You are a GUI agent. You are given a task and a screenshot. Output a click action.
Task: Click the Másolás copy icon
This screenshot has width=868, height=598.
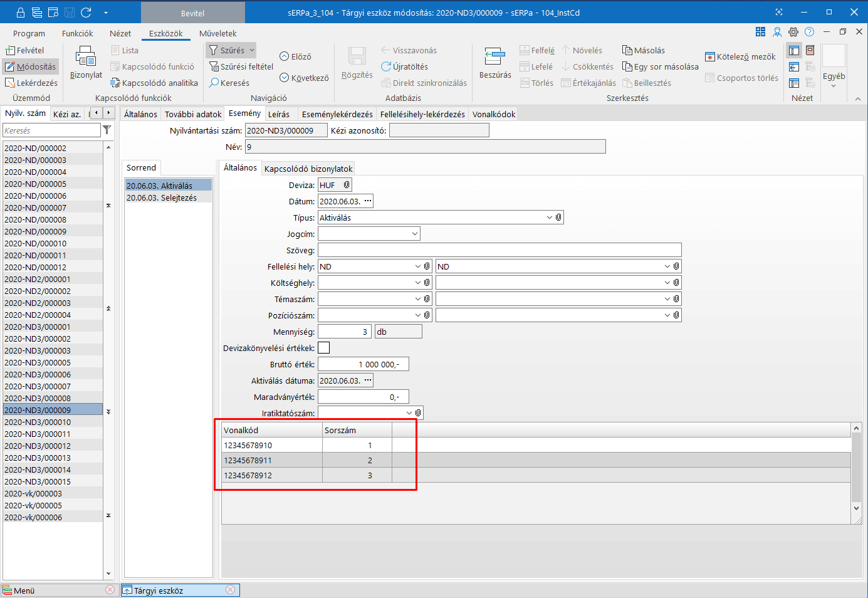(x=627, y=50)
